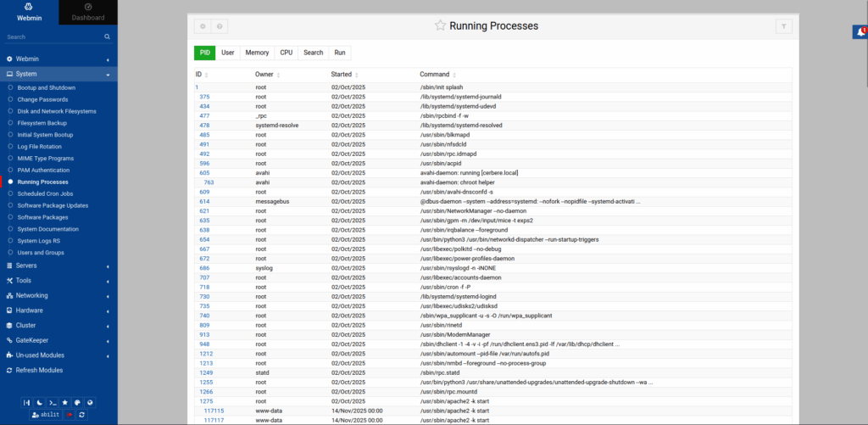Favorite Running Processes with the star
Screen dimensions: 868x425
click(440, 25)
